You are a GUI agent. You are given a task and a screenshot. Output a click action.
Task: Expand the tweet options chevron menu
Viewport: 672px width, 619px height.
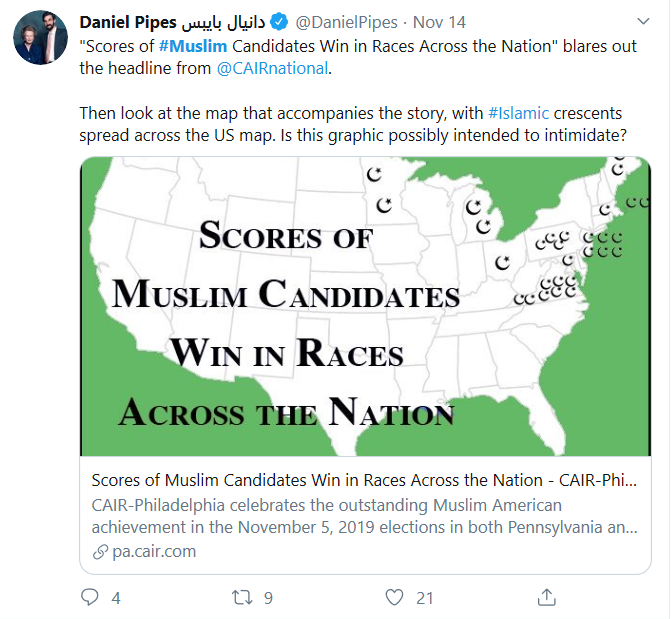pos(638,21)
